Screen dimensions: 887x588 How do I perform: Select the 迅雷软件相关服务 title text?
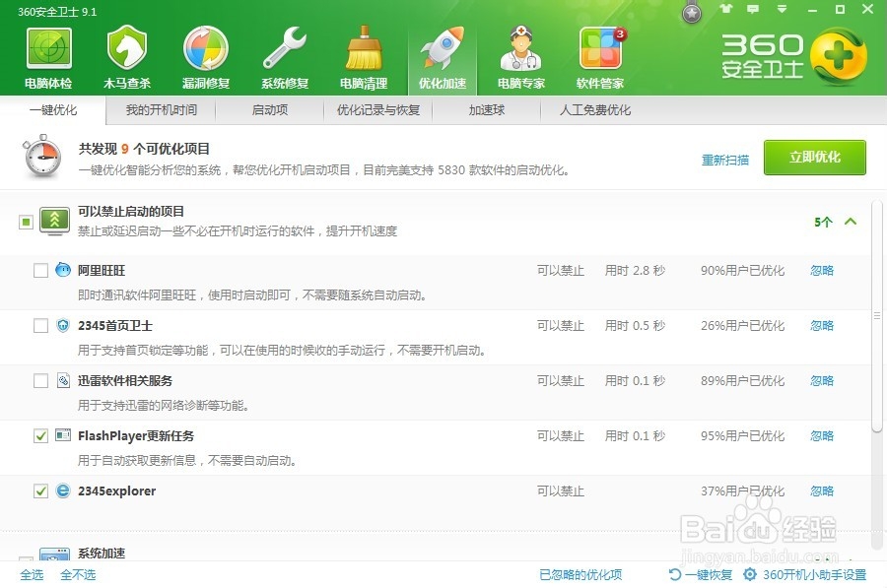(125, 380)
